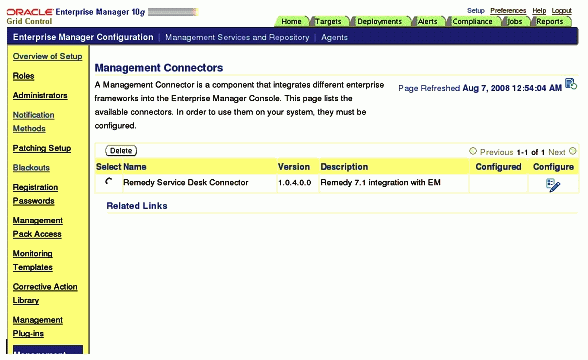Click the Related Links heading
This screenshot has height=360, width=588.
137,206
